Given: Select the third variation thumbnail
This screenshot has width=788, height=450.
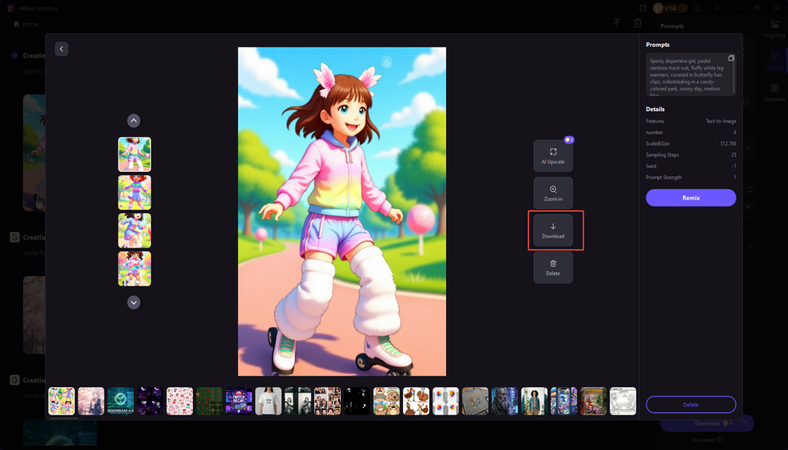Looking at the screenshot, I should (134, 231).
